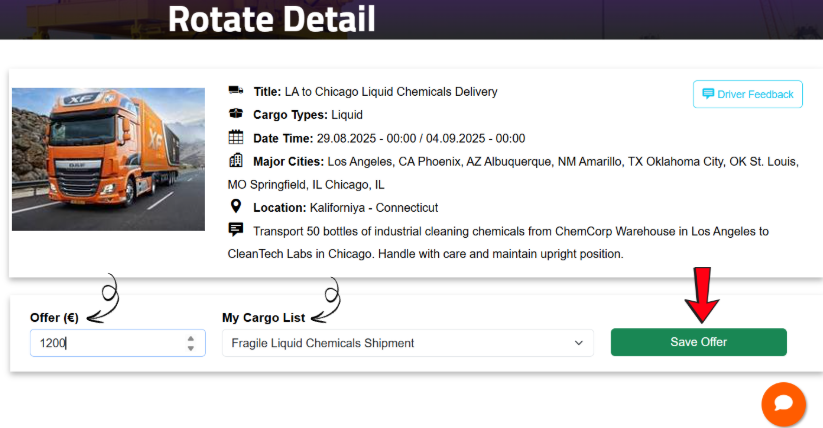The image size is (823, 428).
Task: Click the message icon before the transport description
Action: click(236, 230)
